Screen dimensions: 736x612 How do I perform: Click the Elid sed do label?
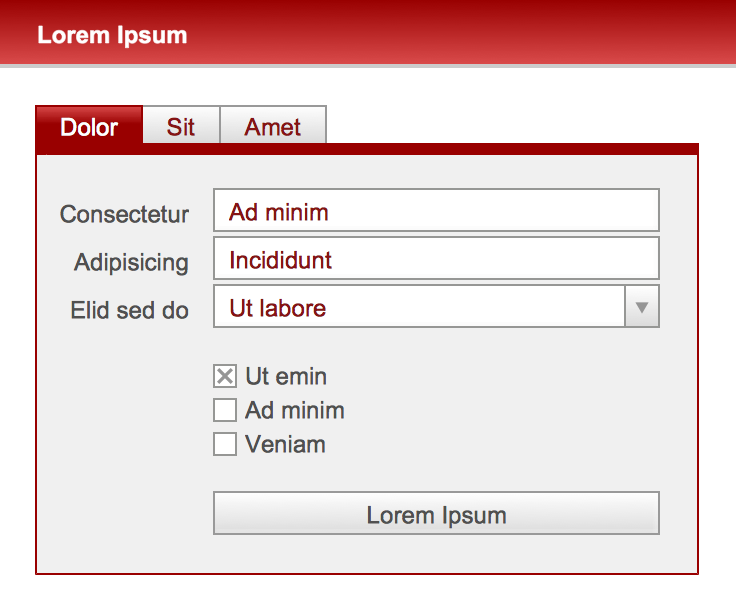tap(130, 310)
